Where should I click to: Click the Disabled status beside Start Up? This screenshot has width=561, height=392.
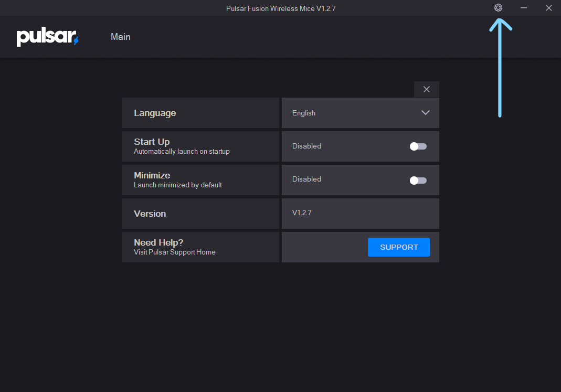click(x=306, y=146)
